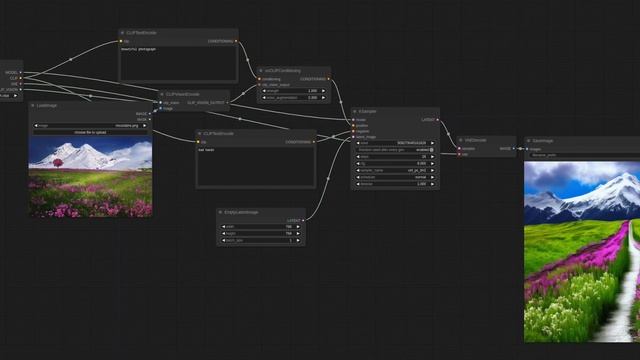Click the 'choose file to upload' button

click(x=90, y=132)
